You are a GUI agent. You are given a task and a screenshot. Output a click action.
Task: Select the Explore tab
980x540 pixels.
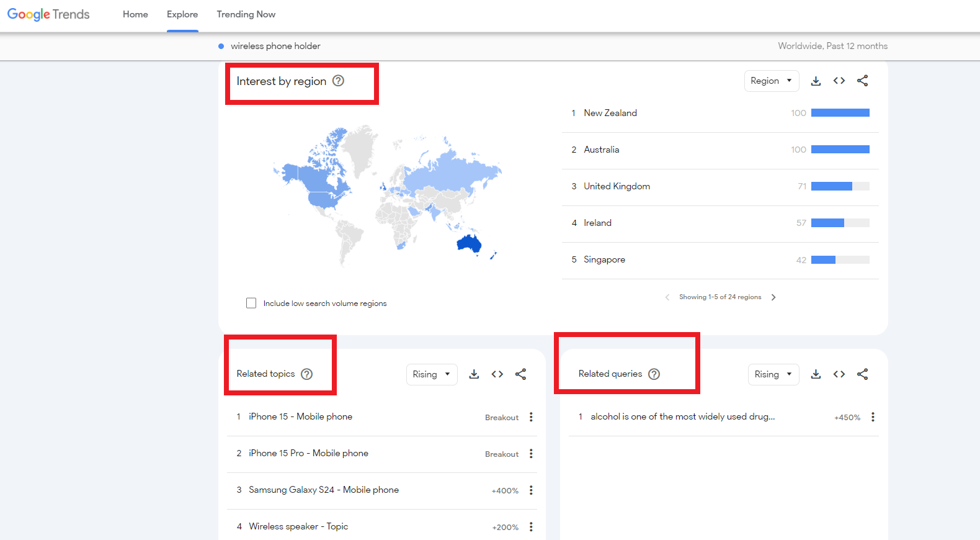click(x=182, y=14)
